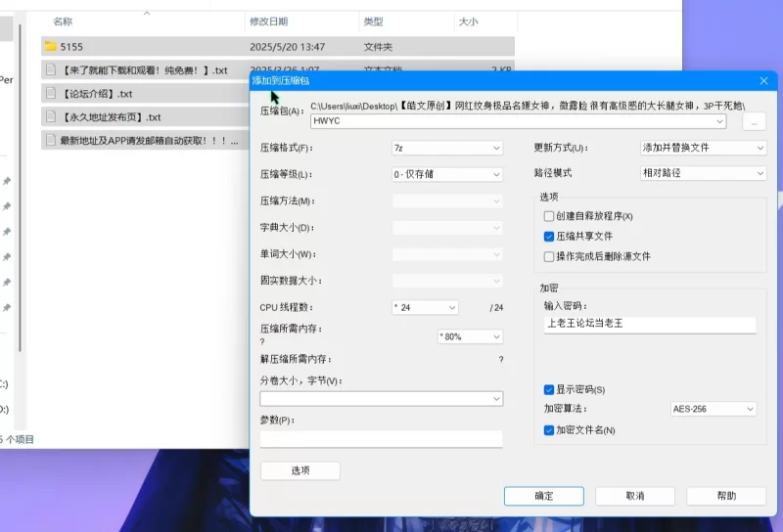Open the 加密算法 AES-256 dropdown
The height and width of the screenshot is (532, 783).
(x=714, y=409)
